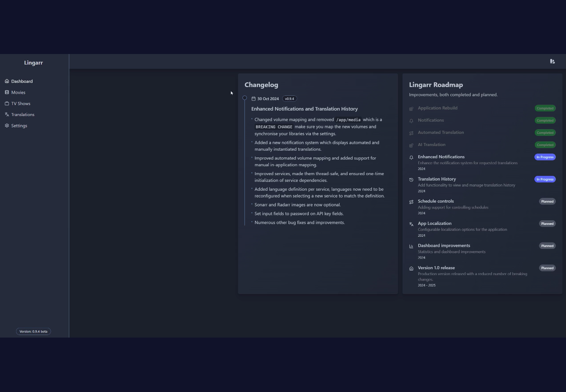Click the theme icon in top-right header
The height and width of the screenshot is (392, 566).
552,61
